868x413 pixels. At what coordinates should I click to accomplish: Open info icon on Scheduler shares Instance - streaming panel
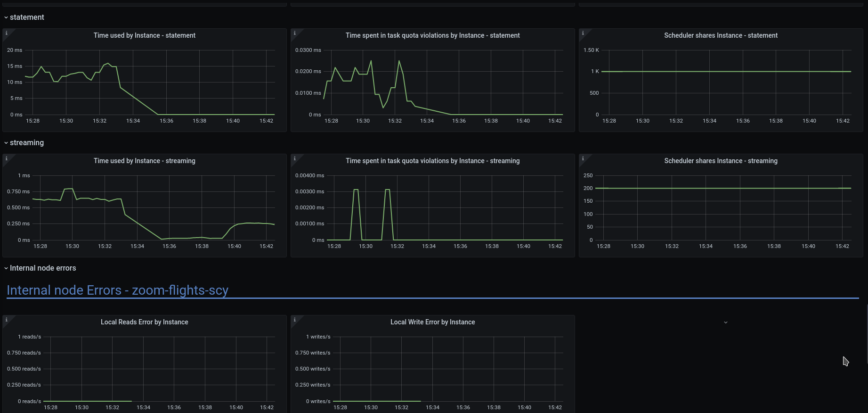pyautogui.click(x=583, y=158)
